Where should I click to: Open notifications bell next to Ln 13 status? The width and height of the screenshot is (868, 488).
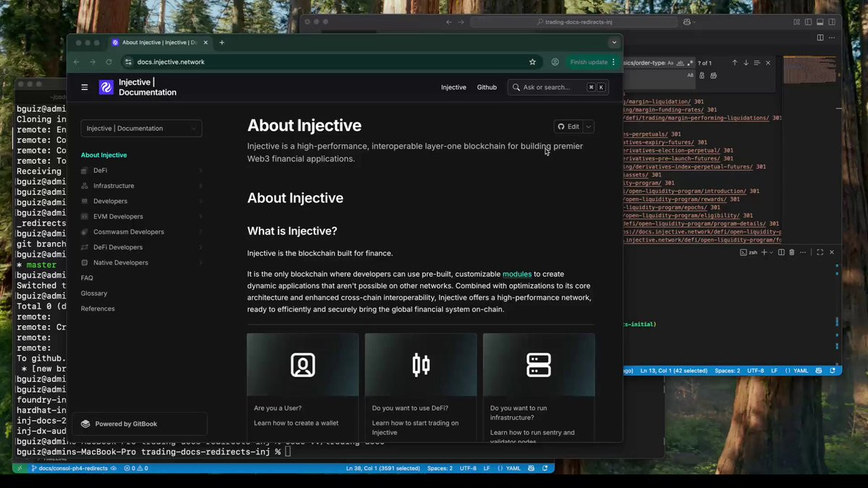[x=834, y=370]
